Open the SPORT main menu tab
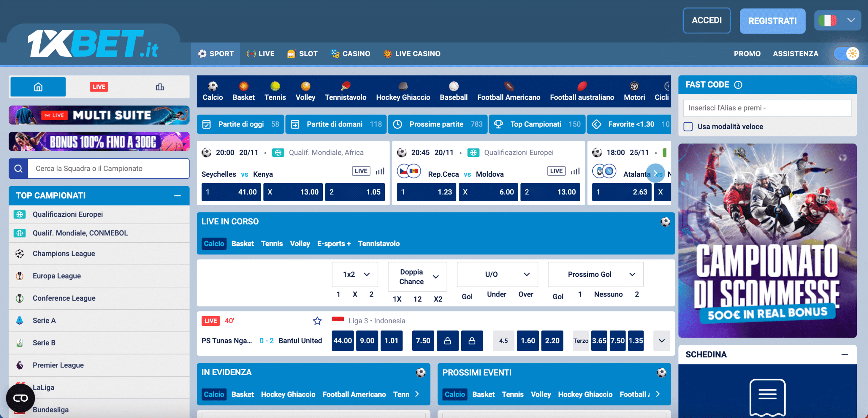 pyautogui.click(x=216, y=54)
